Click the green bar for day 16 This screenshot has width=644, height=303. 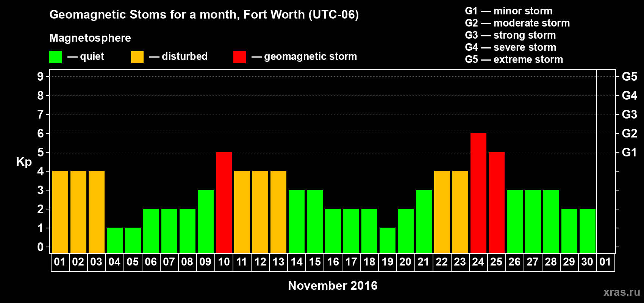333,231
